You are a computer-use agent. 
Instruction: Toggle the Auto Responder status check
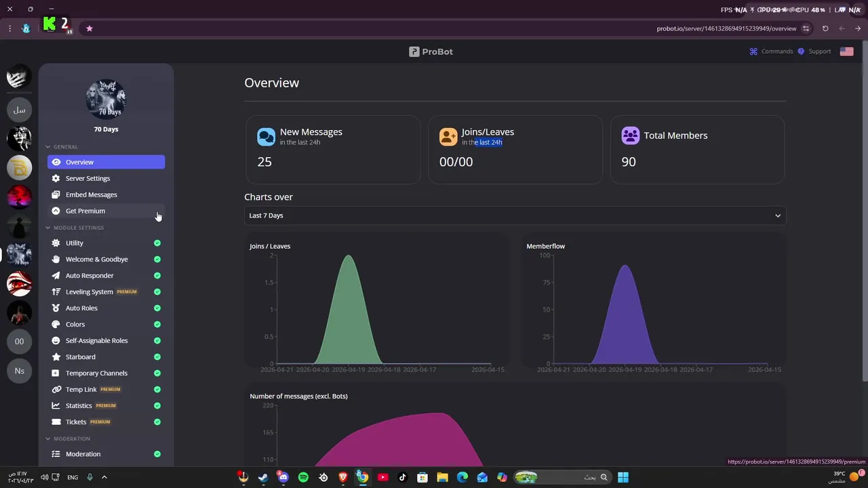click(x=157, y=275)
